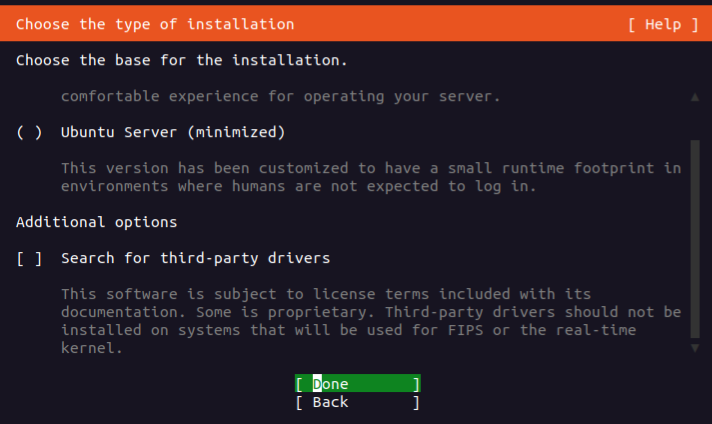Click the Additional options heading
This screenshot has height=424, width=712.
tap(97, 222)
